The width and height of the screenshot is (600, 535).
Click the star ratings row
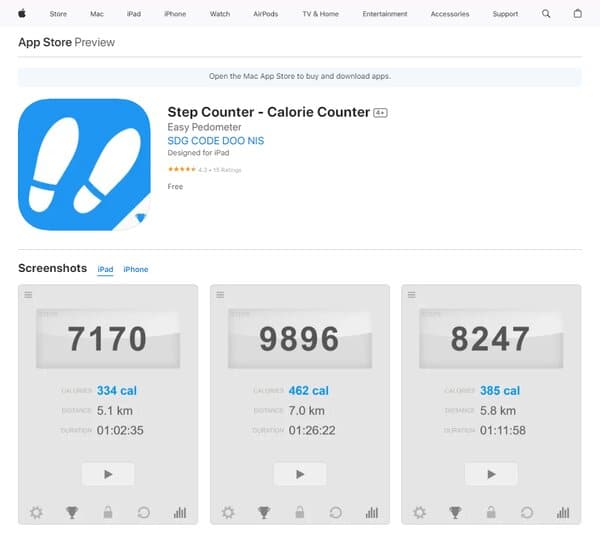(205, 170)
